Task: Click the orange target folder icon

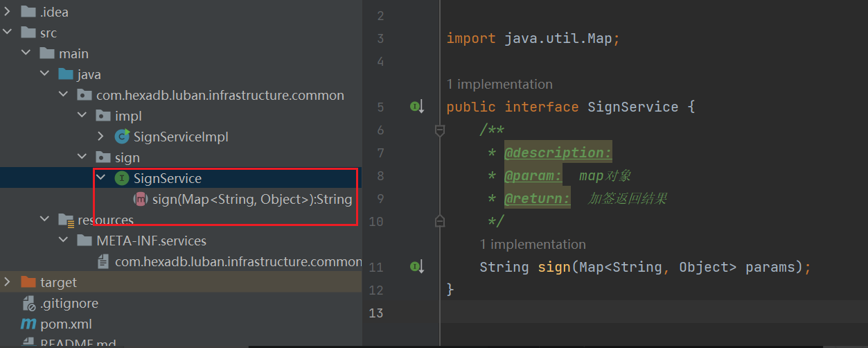Action: (x=28, y=282)
